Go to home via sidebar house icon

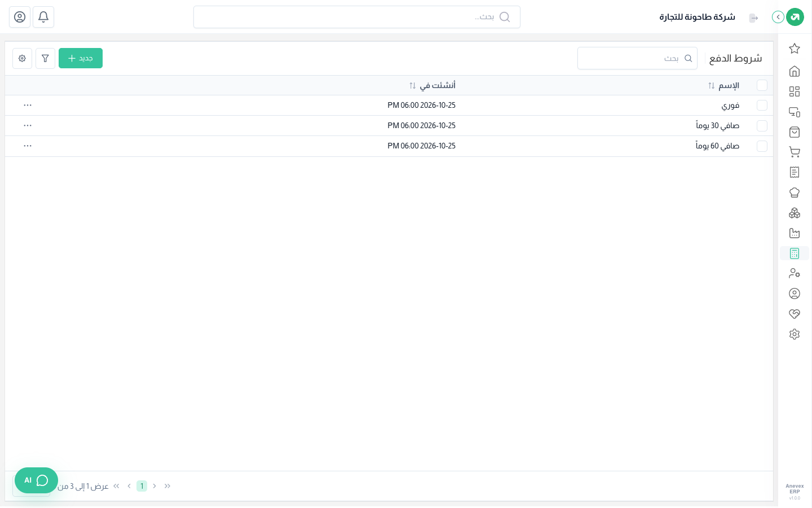tap(795, 71)
